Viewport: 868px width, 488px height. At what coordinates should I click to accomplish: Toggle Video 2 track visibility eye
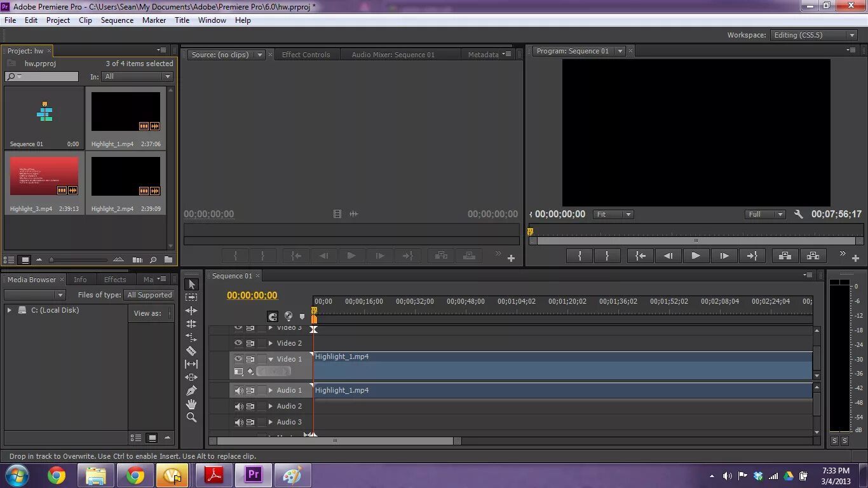point(238,342)
